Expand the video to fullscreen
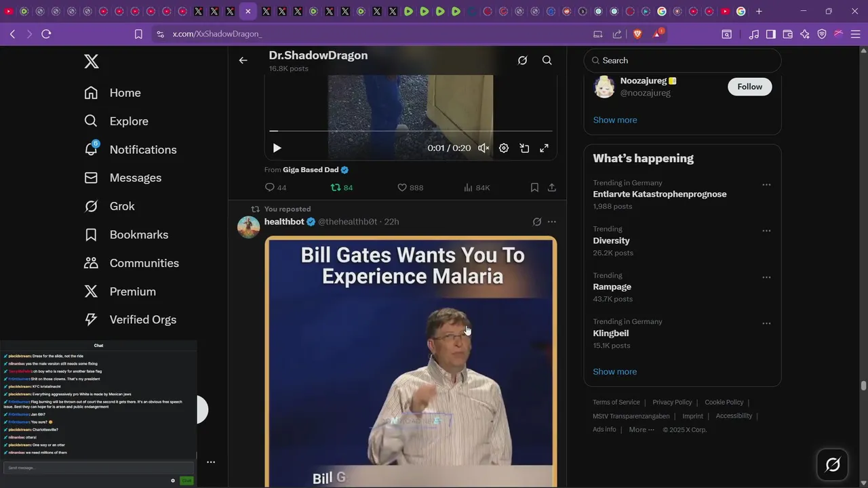The height and width of the screenshot is (488, 868). coord(544,148)
